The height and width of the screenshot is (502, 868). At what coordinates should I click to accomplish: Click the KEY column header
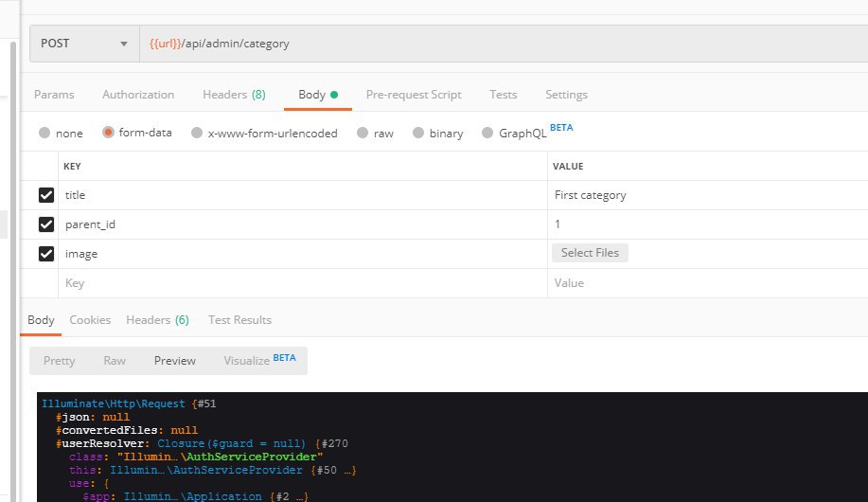point(72,166)
